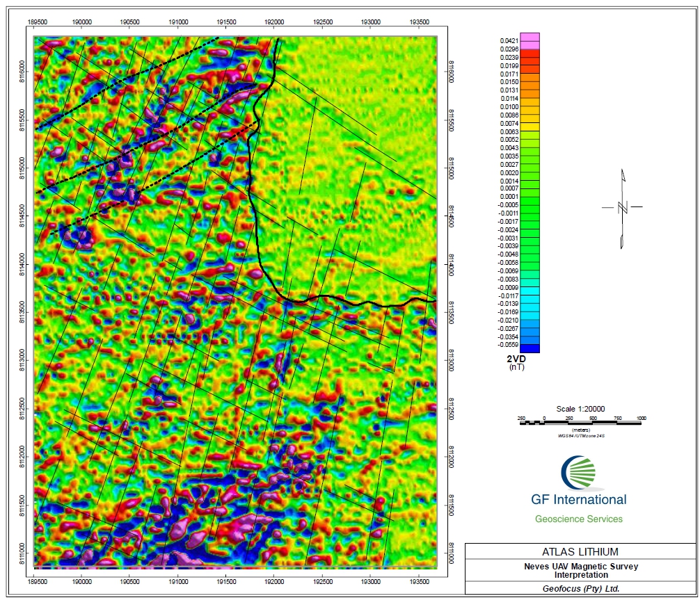Click the north arrow compass symbol

pyautogui.click(x=623, y=207)
